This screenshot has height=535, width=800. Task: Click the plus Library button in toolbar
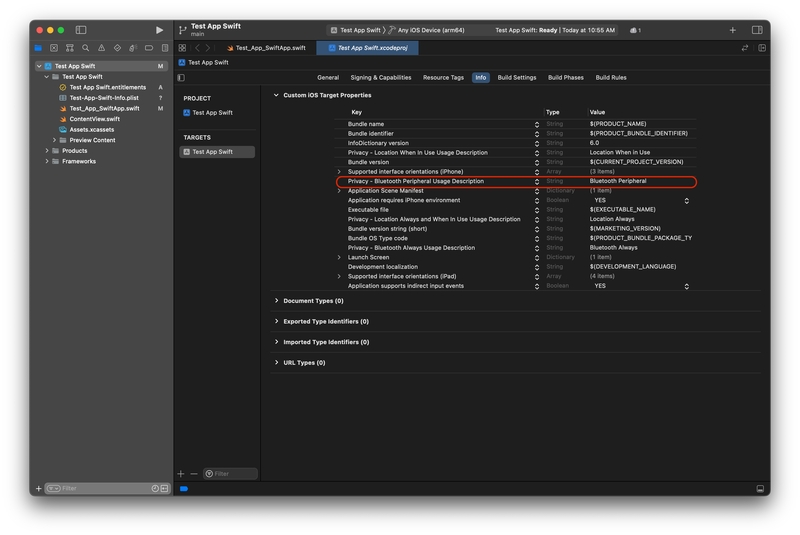point(732,30)
